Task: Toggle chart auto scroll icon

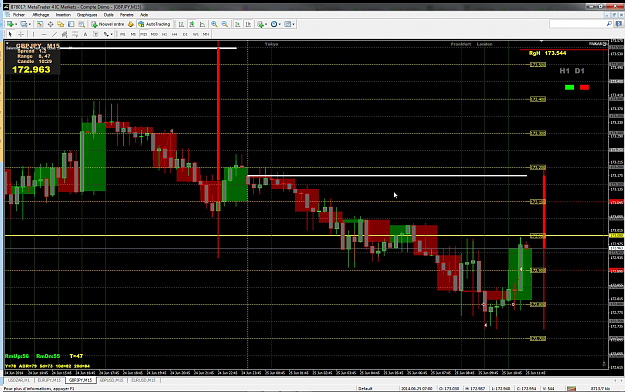Action: (238, 24)
